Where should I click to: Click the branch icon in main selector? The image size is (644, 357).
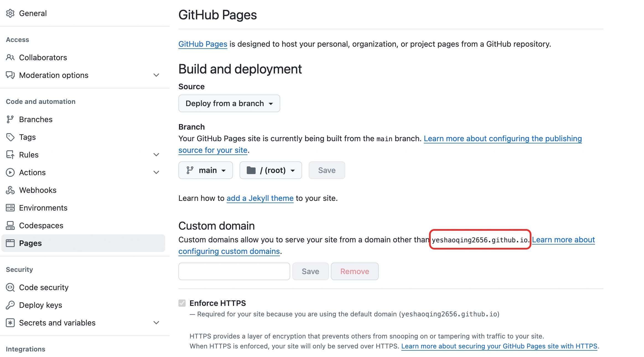(190, 170)
